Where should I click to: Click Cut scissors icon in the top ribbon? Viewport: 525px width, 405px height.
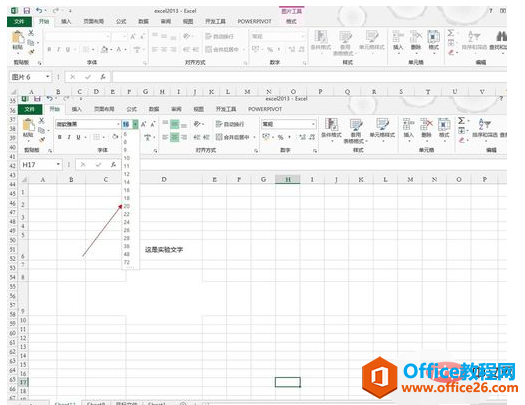pyautogui.click(x=31, y=33)
